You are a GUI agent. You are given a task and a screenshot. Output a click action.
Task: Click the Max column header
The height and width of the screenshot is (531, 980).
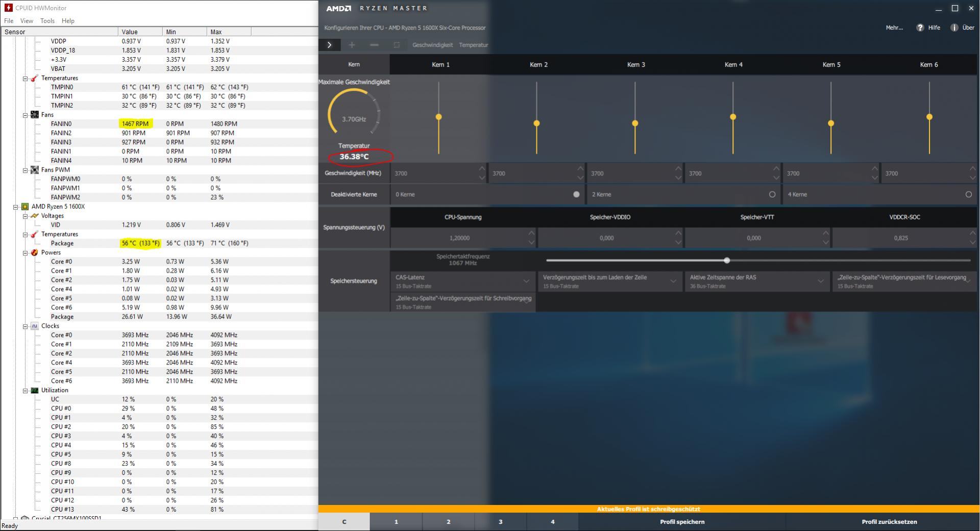coord(229,32)
